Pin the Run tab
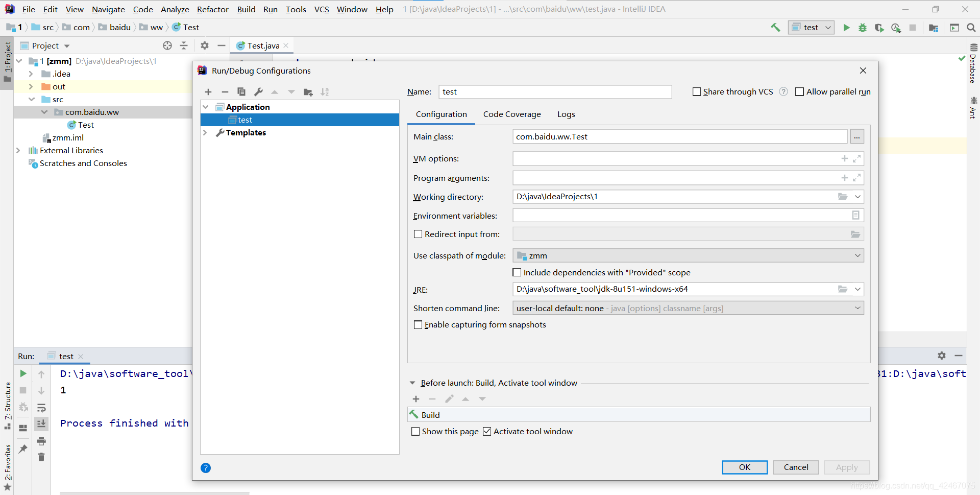 click(23, 449)
